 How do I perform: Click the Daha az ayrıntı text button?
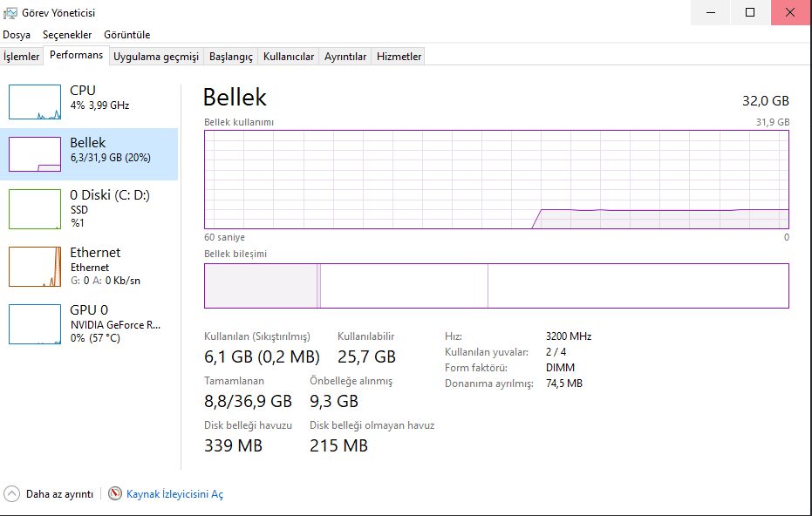(59, 494)
